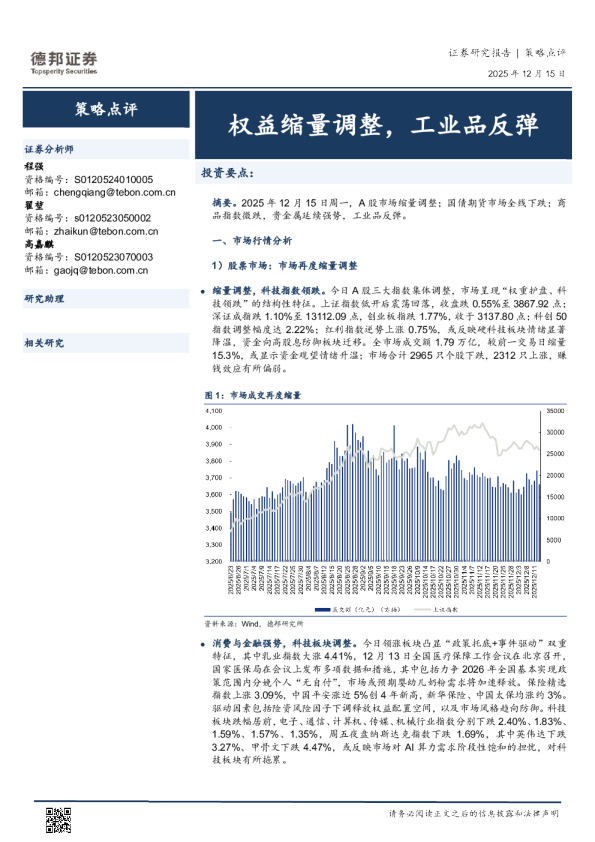Click bold text 消费与金融强势，科技板块调整
Screen dimensions: 595x842
click(x=285, y=643)
